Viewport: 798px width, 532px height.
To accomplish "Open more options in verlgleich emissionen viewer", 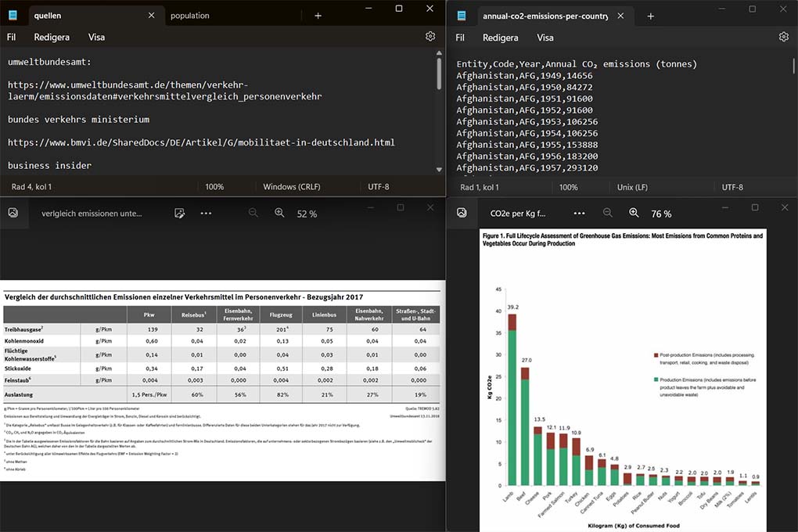I will 206,213.
